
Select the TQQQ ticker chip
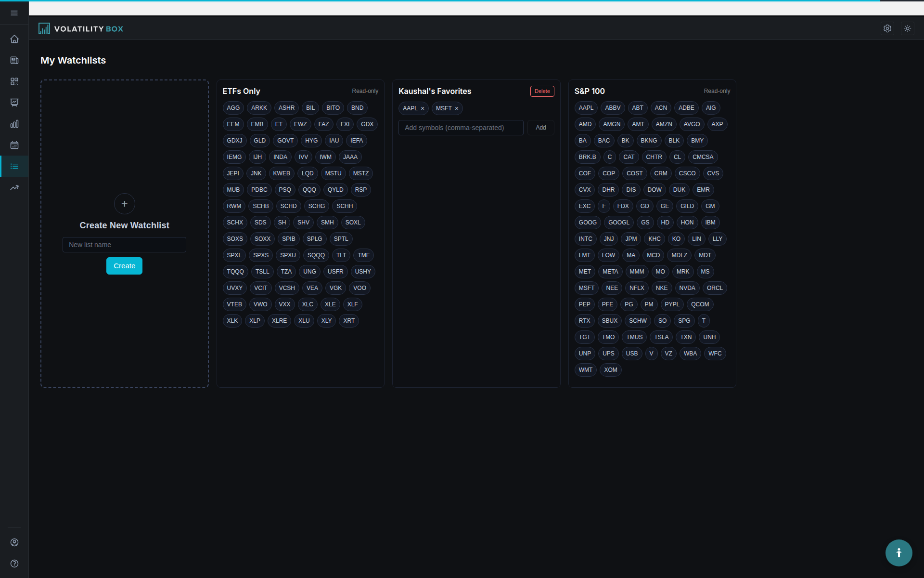click(235, 272)
